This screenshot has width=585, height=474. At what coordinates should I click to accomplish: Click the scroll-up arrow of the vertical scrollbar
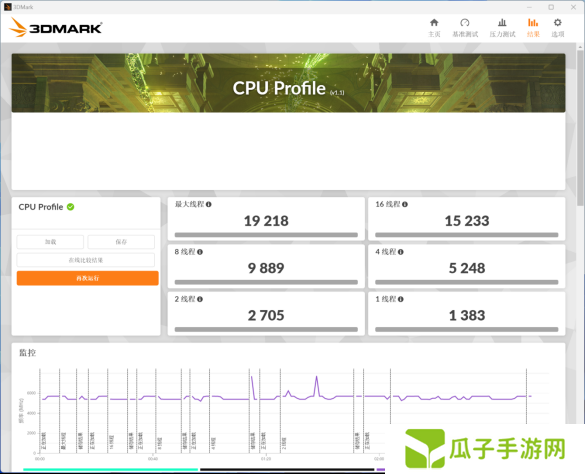[x=580, y=47]
